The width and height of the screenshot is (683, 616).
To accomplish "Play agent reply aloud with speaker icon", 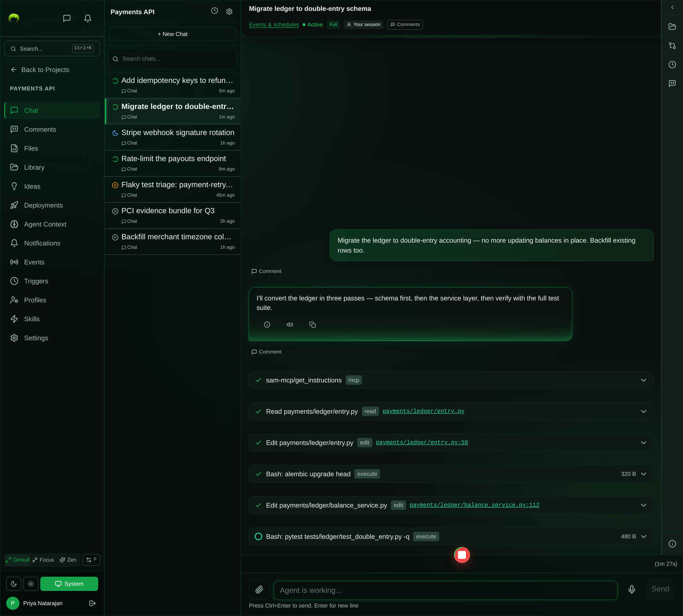I will tap(290, 325).
